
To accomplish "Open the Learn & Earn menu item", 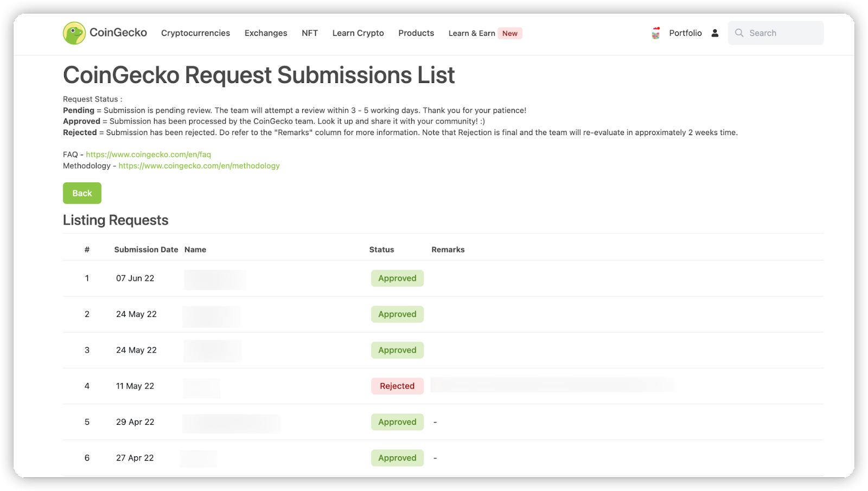I will [472, 33].
